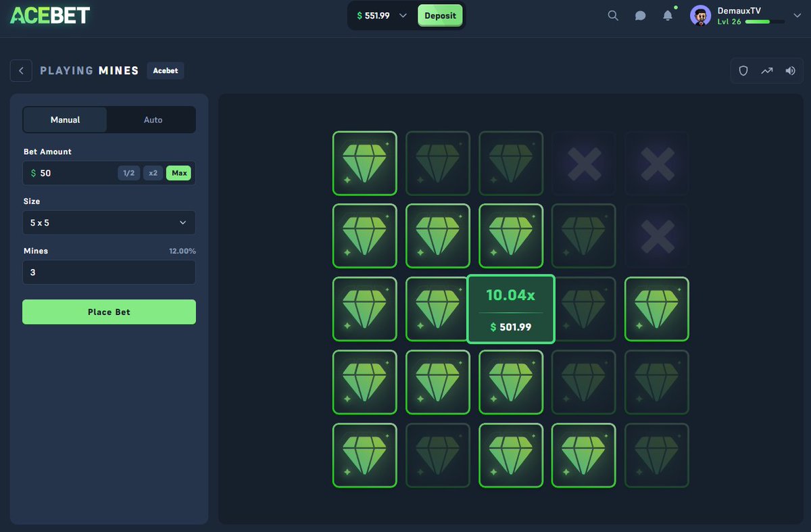811x532 pixels.
Task: Click row 1 column 4 mine X tile
Action: click(x=584, y=163)
